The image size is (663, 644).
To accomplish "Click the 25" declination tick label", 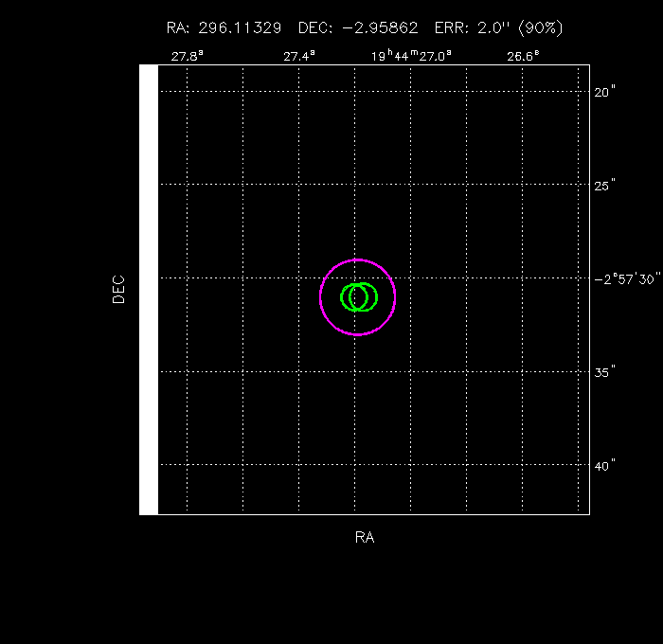I will (604, 185).
